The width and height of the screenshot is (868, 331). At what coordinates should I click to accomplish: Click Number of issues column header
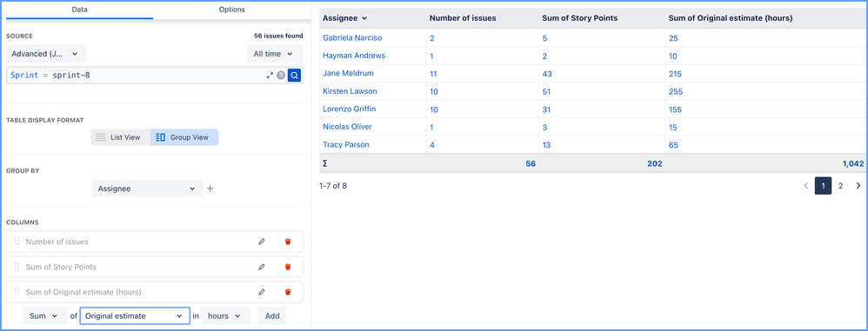(463, 18)
